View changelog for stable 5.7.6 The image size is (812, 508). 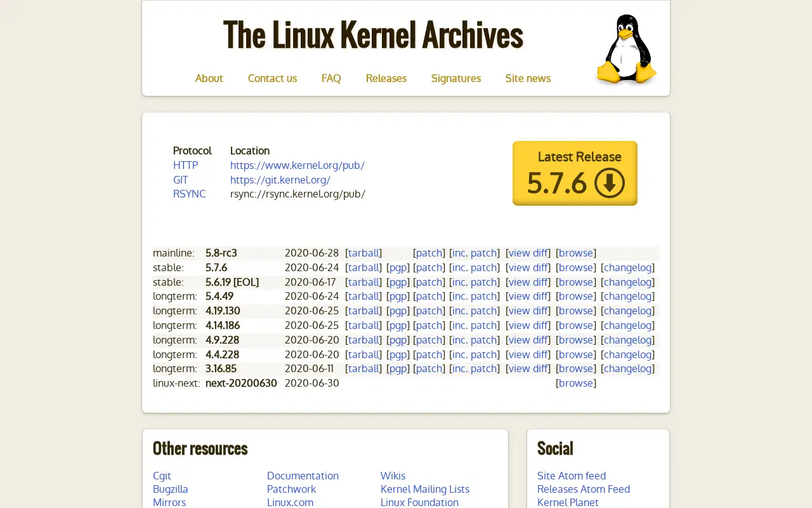pyautogui.click(x=627, y=267)
